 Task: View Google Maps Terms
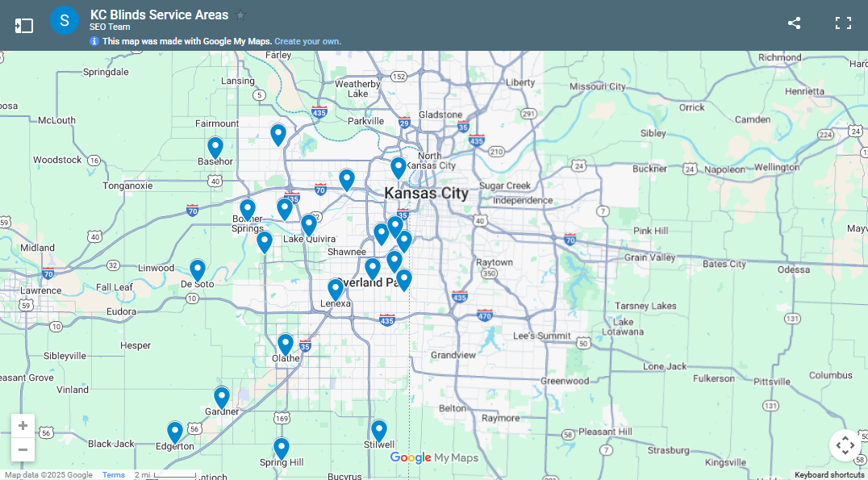click(x=113, y=474)
